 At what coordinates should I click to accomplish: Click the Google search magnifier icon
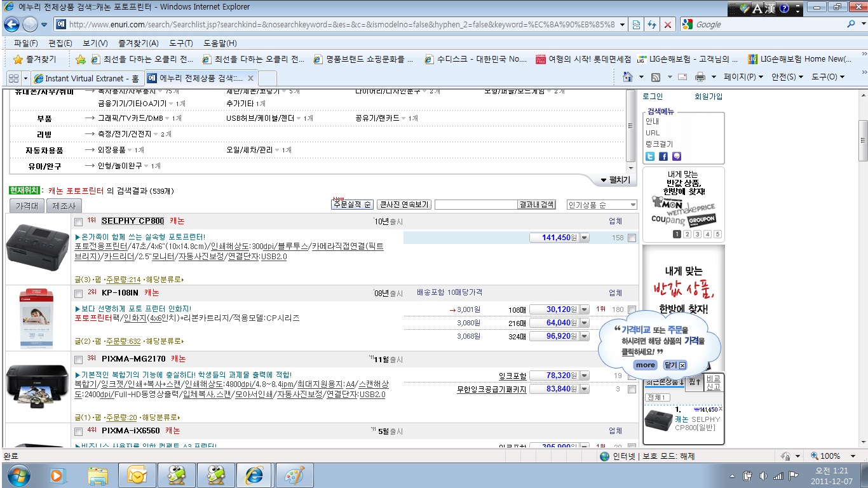point(851,24)
